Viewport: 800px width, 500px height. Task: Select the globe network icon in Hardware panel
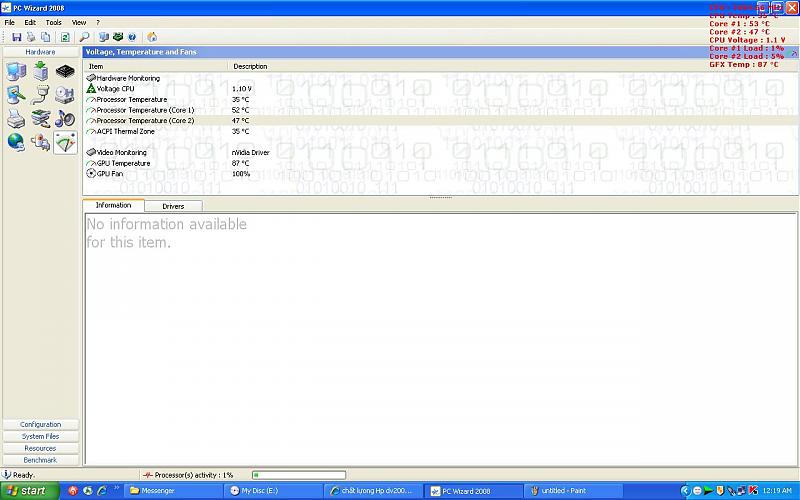tap(16, 142)
